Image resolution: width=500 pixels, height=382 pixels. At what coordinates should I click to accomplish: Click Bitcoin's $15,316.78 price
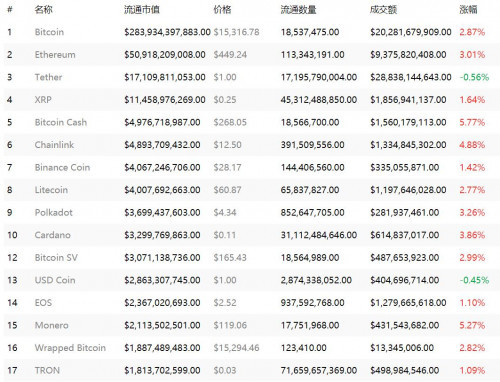236,32
